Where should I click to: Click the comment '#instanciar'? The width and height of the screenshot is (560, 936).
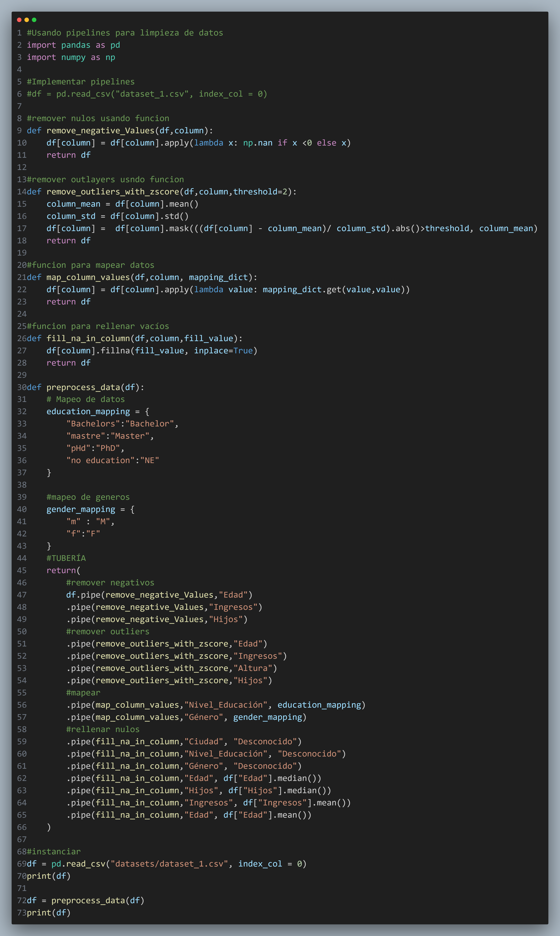(x=54, y=851)
